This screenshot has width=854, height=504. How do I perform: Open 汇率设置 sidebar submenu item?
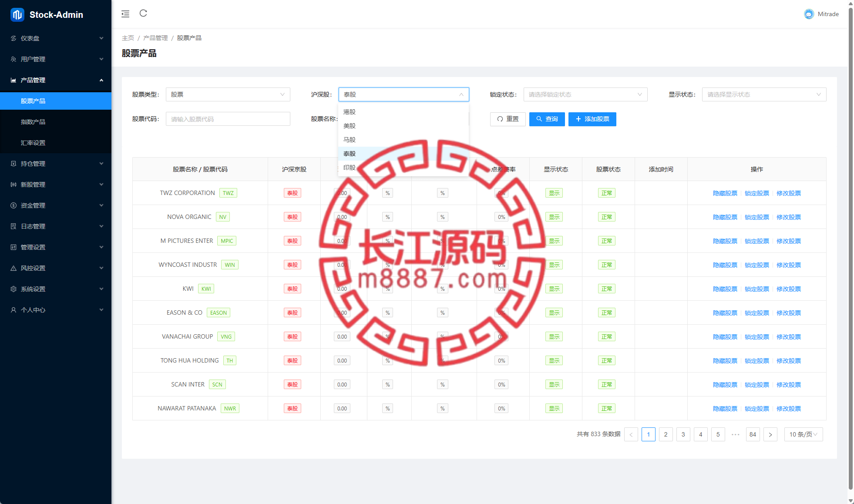point(56,143)
